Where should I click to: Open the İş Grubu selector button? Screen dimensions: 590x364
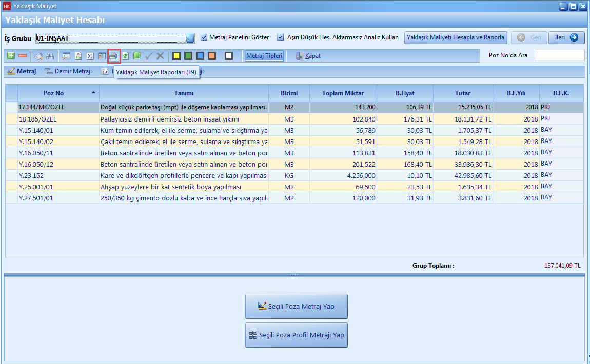click(x=190, y=38)
